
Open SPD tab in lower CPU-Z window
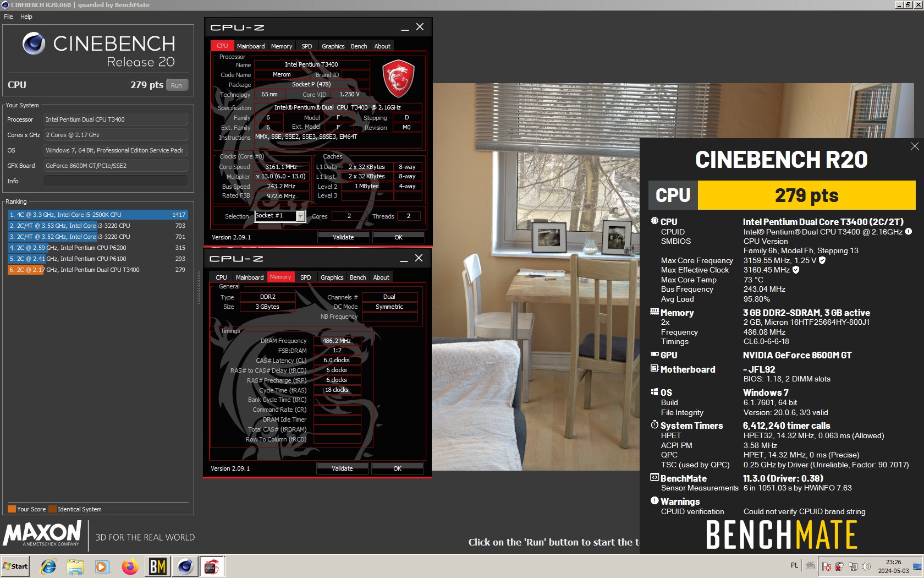(306, 277)
